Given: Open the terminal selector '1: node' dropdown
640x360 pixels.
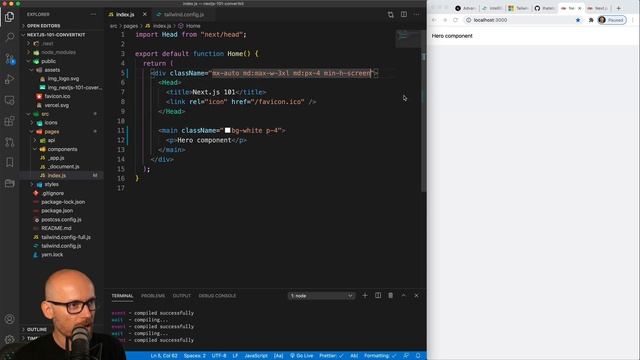Looking at the screenshot, I should [x=321, y=296].
